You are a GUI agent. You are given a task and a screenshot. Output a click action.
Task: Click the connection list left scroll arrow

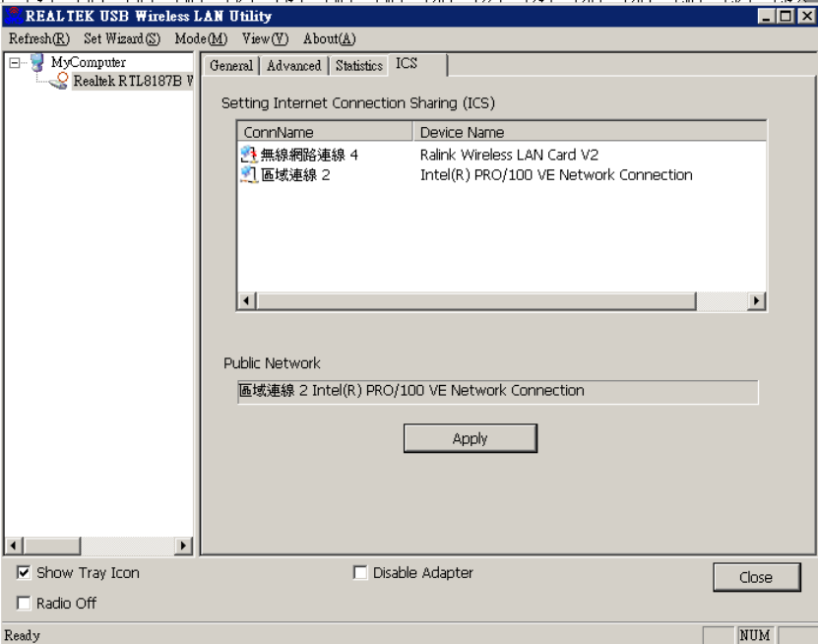coord(247,301)
